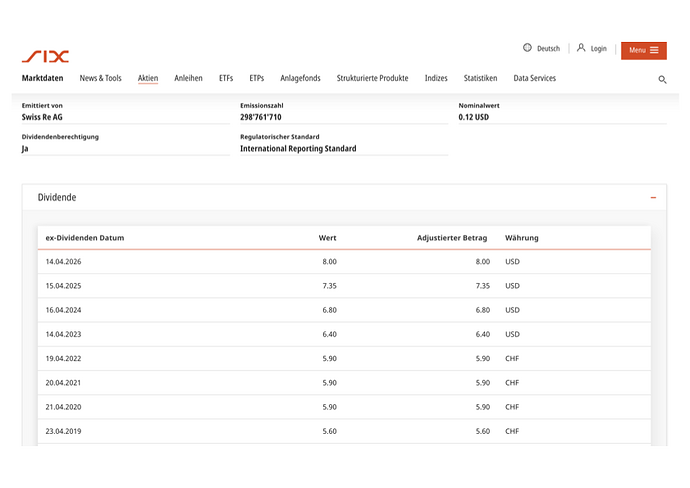
Task: Click adjusted amount 5.60 in 2019 row
Action: [482, 431]
